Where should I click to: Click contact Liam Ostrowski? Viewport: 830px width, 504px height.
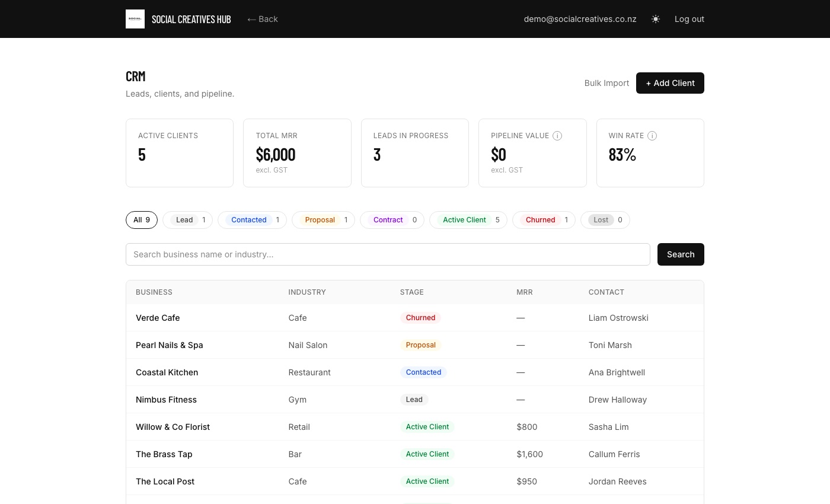click(618, 318)
